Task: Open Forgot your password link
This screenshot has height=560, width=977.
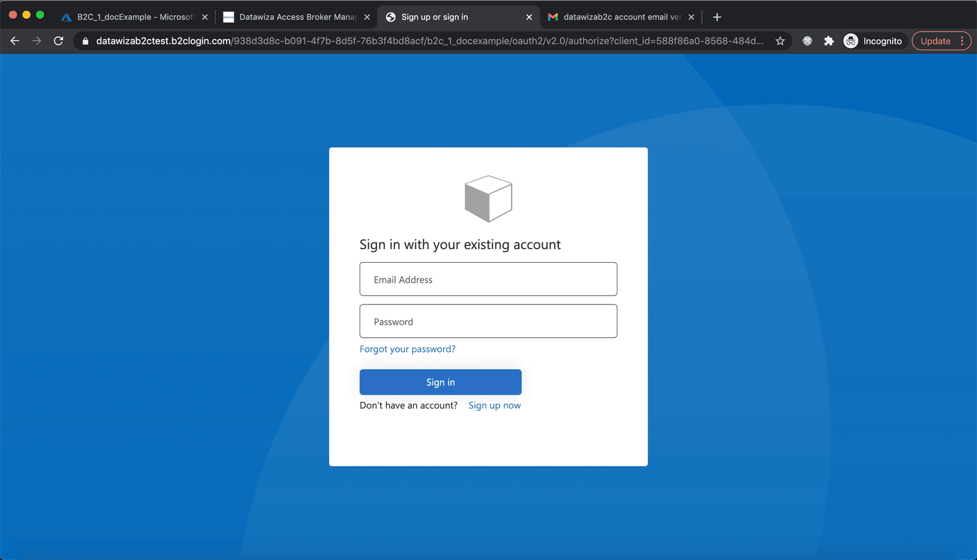Action: tap(407, 349)
